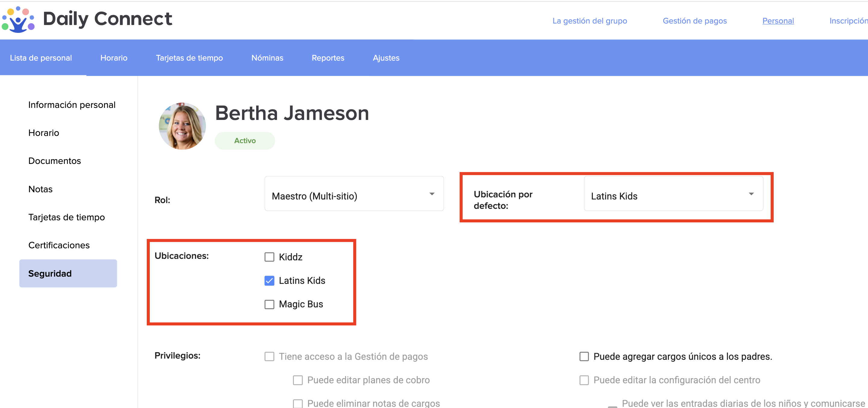Open the Horario tab in blue bar

pyautogui.click(x=114, y=58)
